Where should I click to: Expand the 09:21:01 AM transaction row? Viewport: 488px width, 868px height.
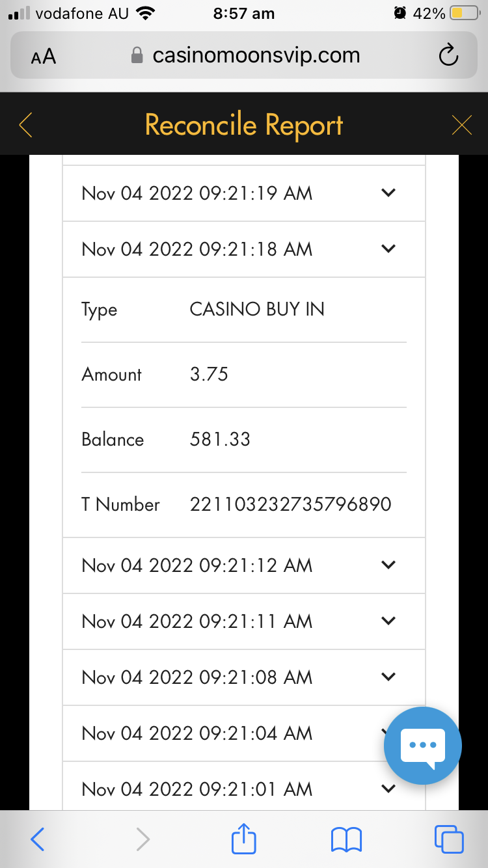[388, 789]
